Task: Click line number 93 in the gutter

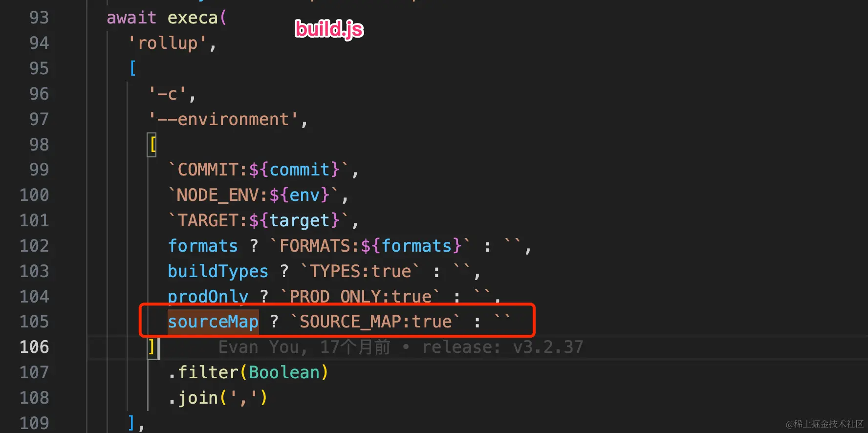Action: pyautogui.click(x=39, y=18)
